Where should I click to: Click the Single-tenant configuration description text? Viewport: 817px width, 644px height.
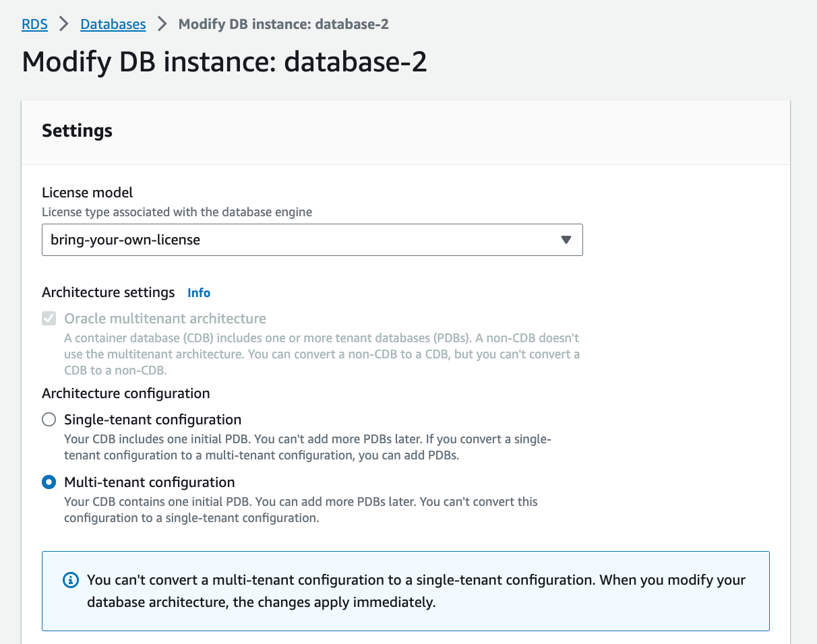click(307, 447)
